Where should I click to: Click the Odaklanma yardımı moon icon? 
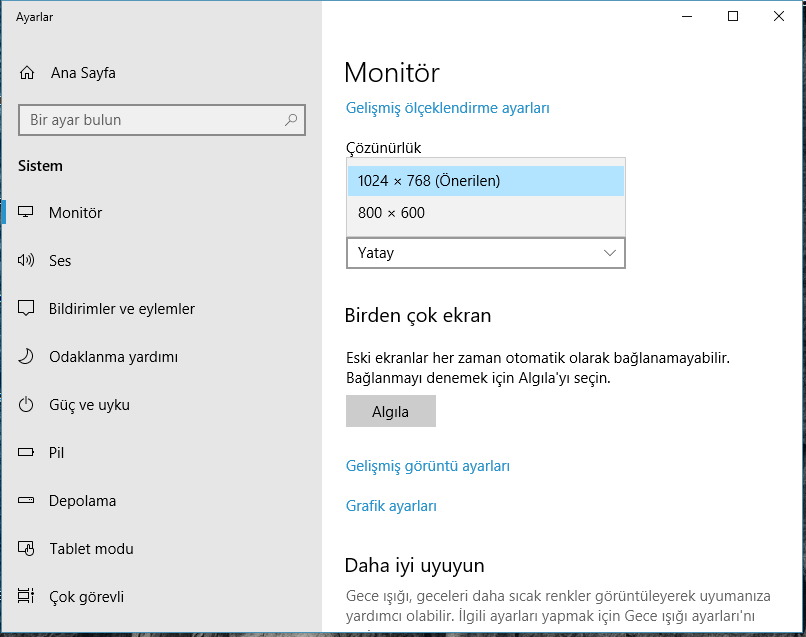[27, 357]
